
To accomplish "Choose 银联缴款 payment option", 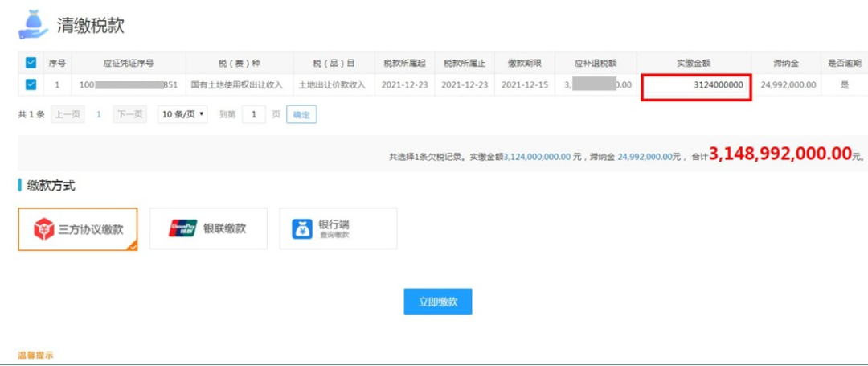I will (209, 228).
